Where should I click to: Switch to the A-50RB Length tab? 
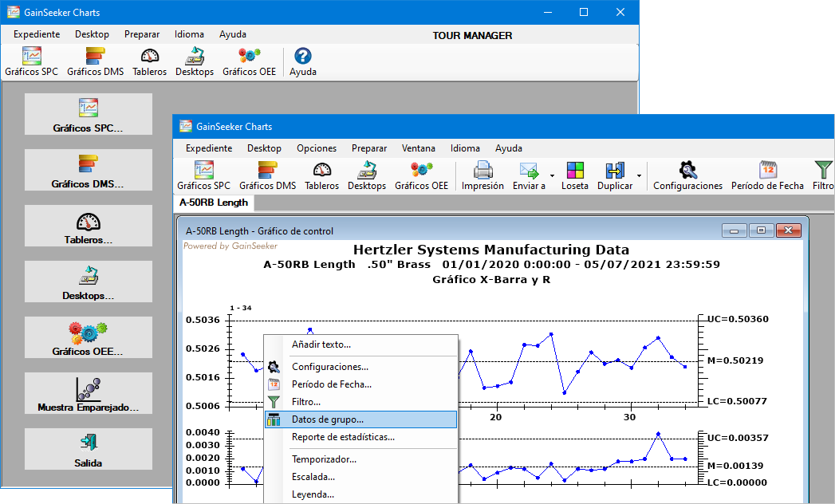tap(213, 203)
